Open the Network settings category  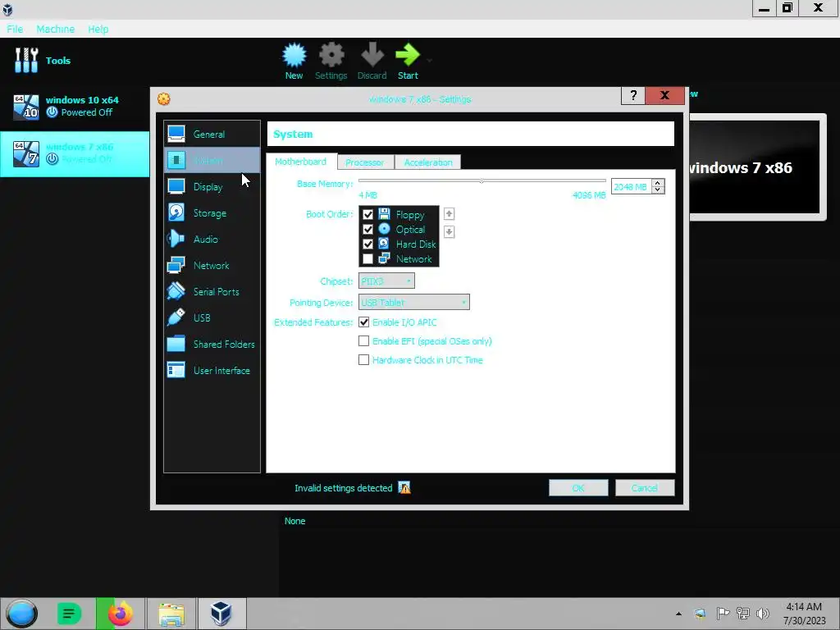(212, 265)
